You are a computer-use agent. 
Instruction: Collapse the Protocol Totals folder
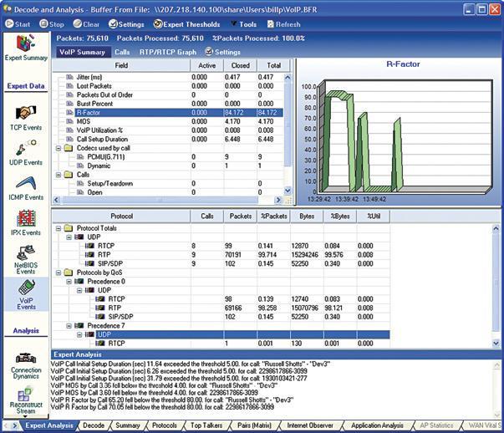click(x=59, y=228)
